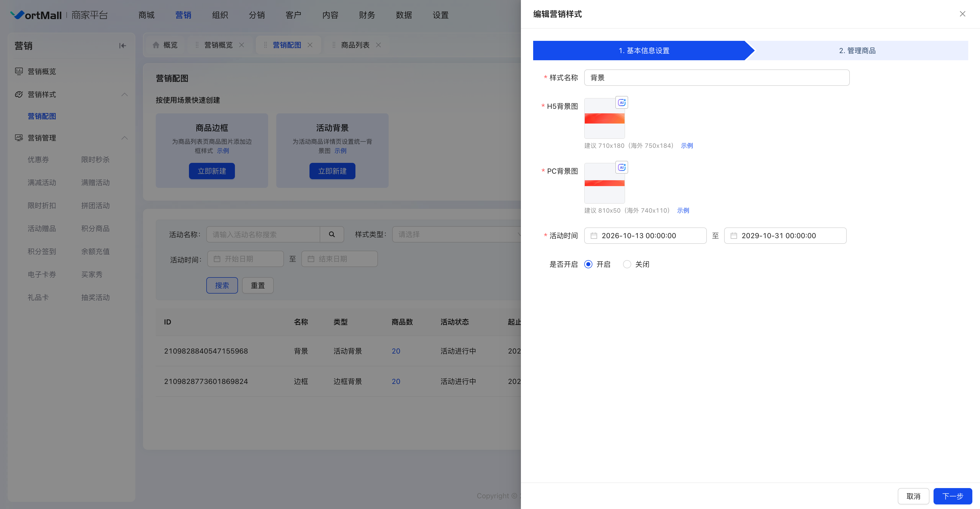Screen dimensions: 980x509
Task: Switch to step 2 管理商品
Action: [857, 51]
